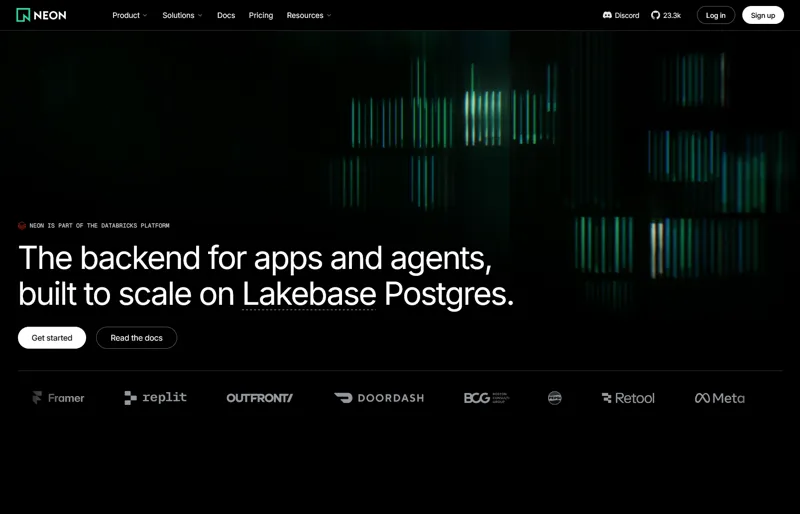
Task: Click the Sign up button
Action: [x=763, y=15]
